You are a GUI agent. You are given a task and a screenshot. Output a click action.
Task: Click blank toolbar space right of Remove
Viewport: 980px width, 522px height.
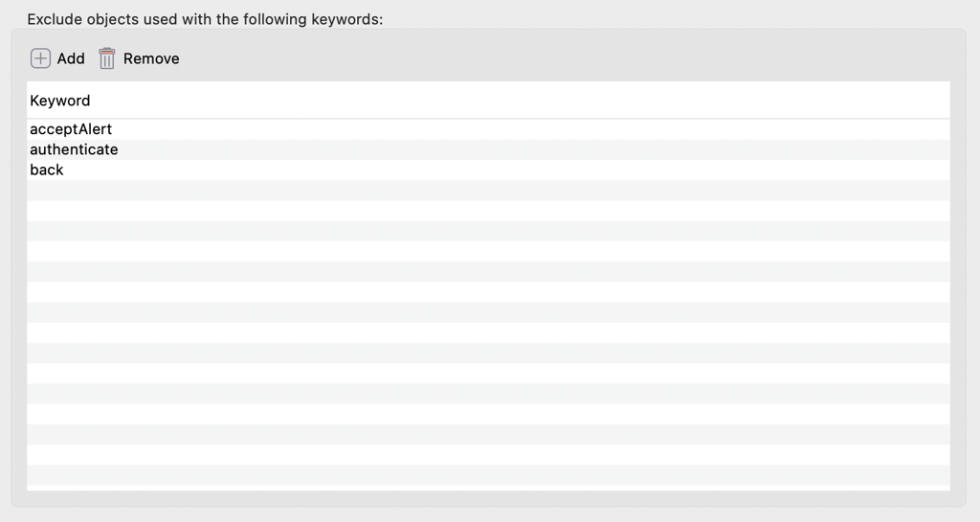coord(574,58)
